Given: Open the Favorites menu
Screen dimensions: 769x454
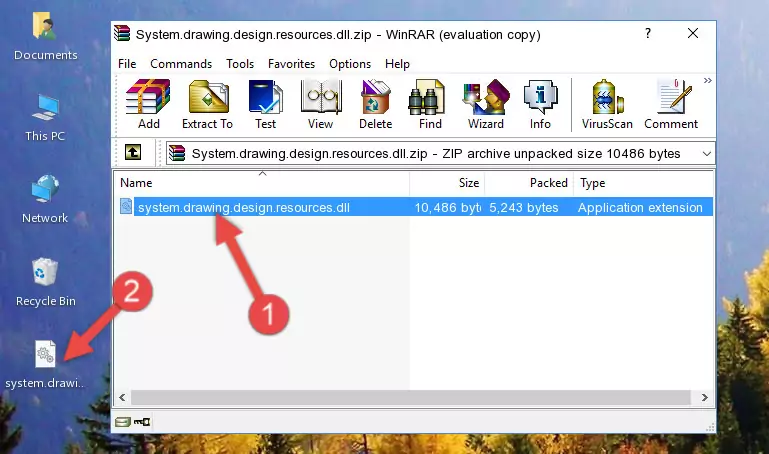Looking at the screenshot, I should coord(291,64).
